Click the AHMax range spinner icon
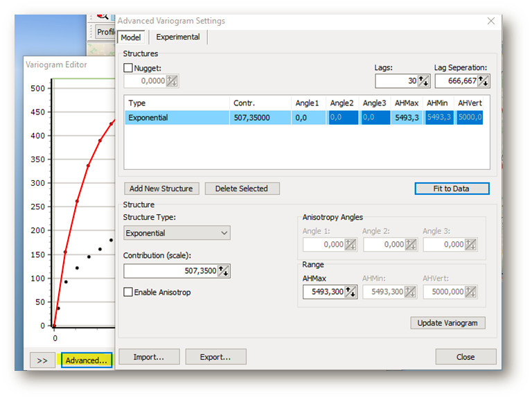This screenshot has width=532, height=400. click(351, 292)
